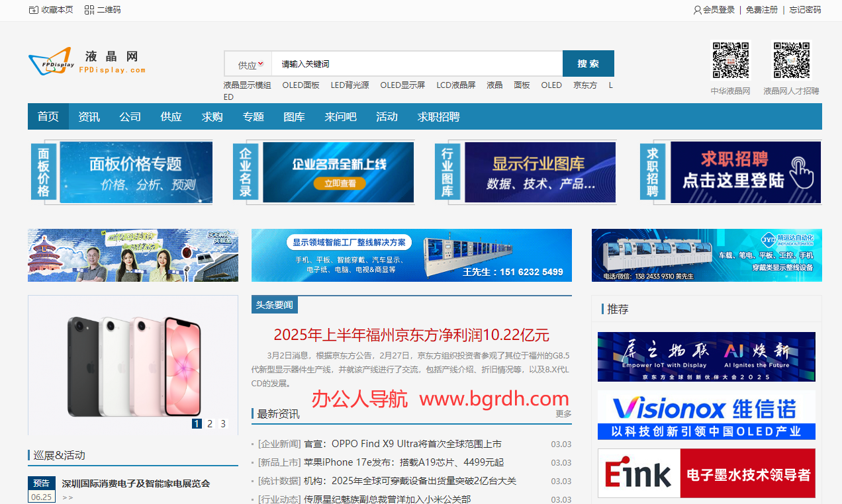Select hot keyword LCD液晶屏
The image size is (842, 504).
tap(456, 85)
